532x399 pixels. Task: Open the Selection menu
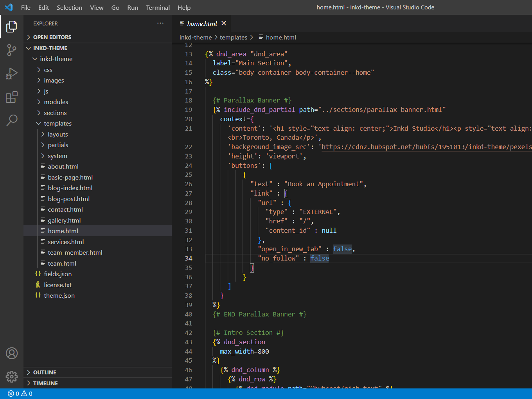click(x=69, y=7)
